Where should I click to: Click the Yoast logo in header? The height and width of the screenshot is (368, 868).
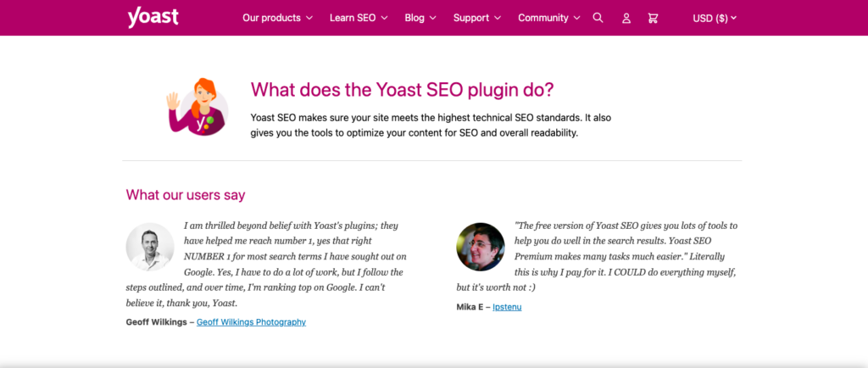pos(153,18)
